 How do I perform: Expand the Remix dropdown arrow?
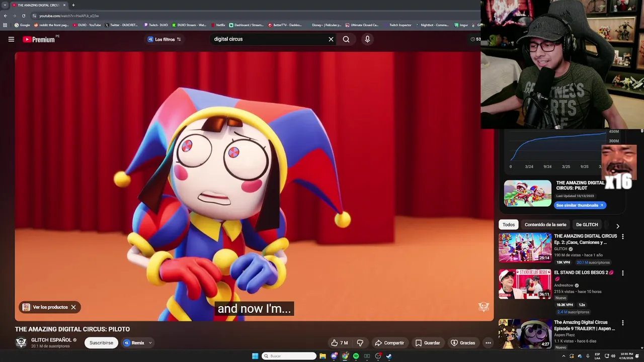coord(150,343)
